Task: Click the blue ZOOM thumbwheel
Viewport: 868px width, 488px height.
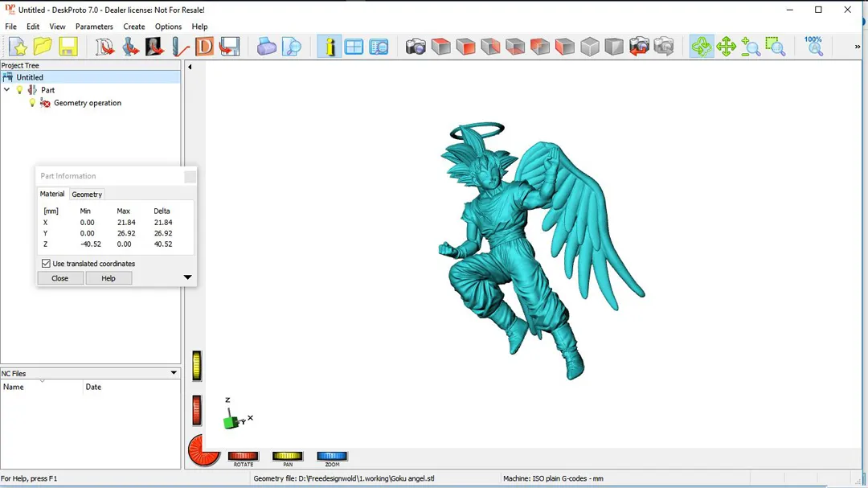Action: [332, 456]
